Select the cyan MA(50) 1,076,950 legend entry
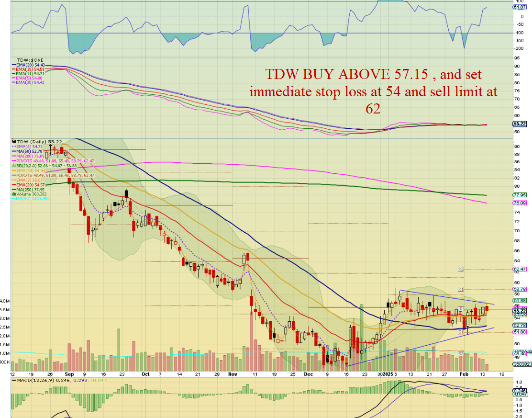This screenshot has height=418, width=532. coord(31,198)
